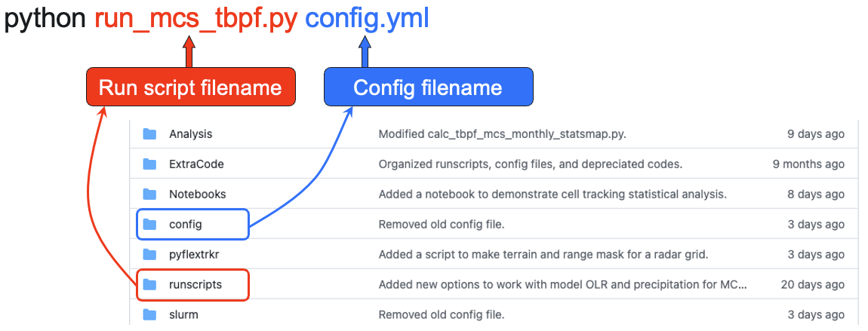The image size is (868, 331).
Task: Select the pyflextrkr folder icon
Action: click(149, 254)
